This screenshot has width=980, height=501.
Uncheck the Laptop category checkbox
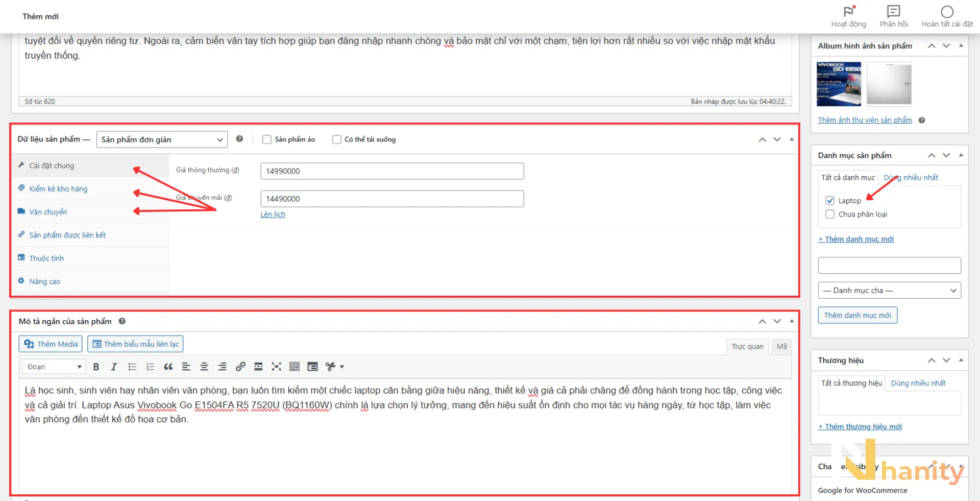point(830,201)
